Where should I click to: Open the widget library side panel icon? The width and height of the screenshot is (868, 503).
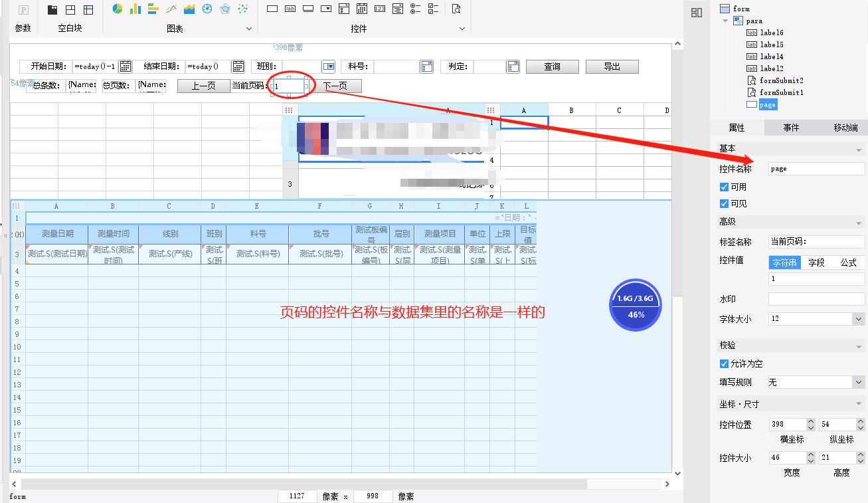697,13
